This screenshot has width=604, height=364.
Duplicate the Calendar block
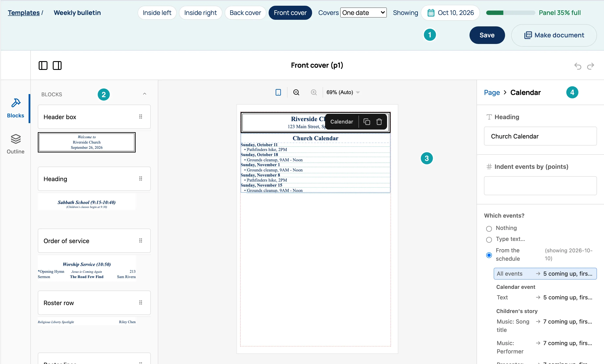(x=367, y=122)
